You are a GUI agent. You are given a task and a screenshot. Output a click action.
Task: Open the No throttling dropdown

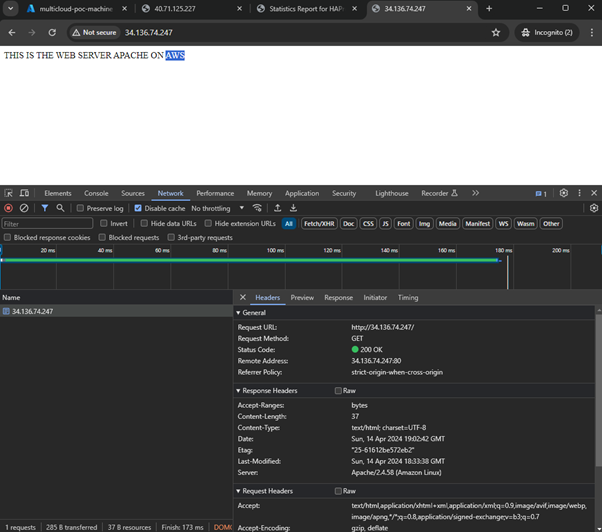[217, 208]
